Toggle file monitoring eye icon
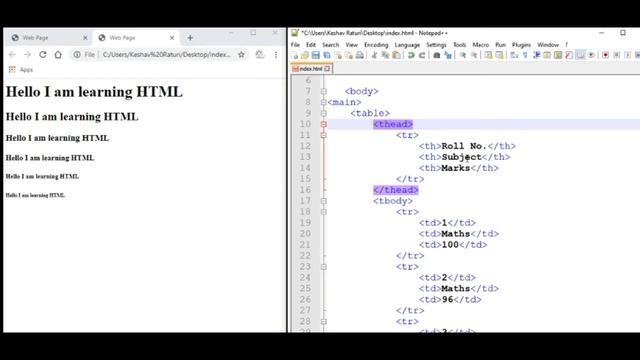 tap(591, 55)
